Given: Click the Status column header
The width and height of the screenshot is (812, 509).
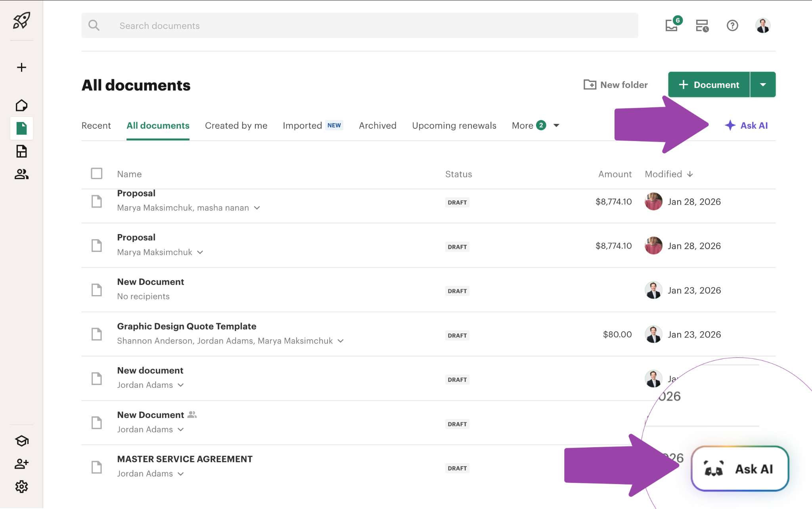Looking at the screenshot, I should tap(458, 174).
